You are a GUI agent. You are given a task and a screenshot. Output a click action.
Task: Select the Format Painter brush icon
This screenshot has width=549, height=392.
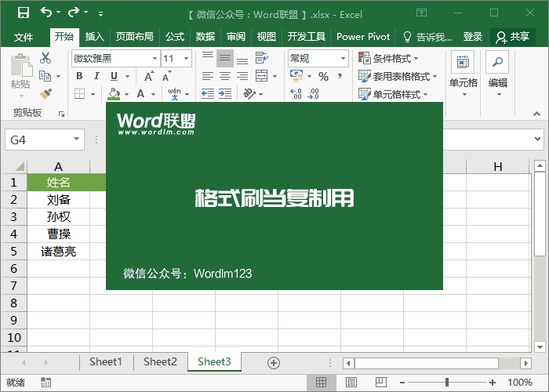tap(45, 94)
